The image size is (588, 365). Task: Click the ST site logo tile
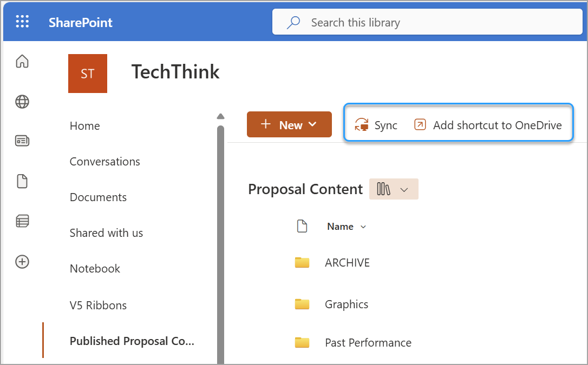pos(88,74)
